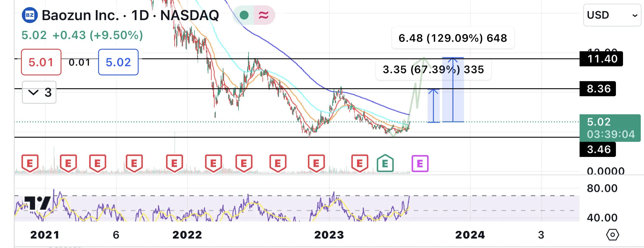This screenshot has width=644, height=248.
Task: Open the purple upcoming earnings marker
Action: [x=420, y=163]
